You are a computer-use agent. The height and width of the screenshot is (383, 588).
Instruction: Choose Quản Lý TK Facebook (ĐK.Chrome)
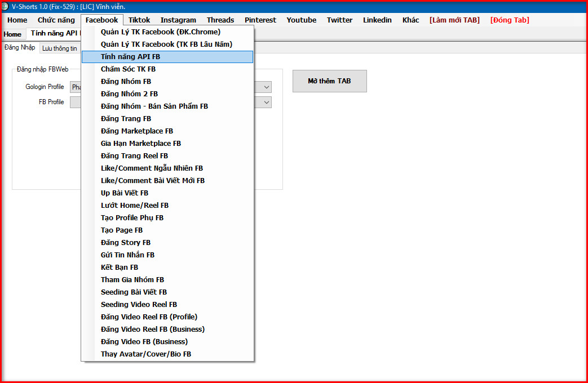167,32
